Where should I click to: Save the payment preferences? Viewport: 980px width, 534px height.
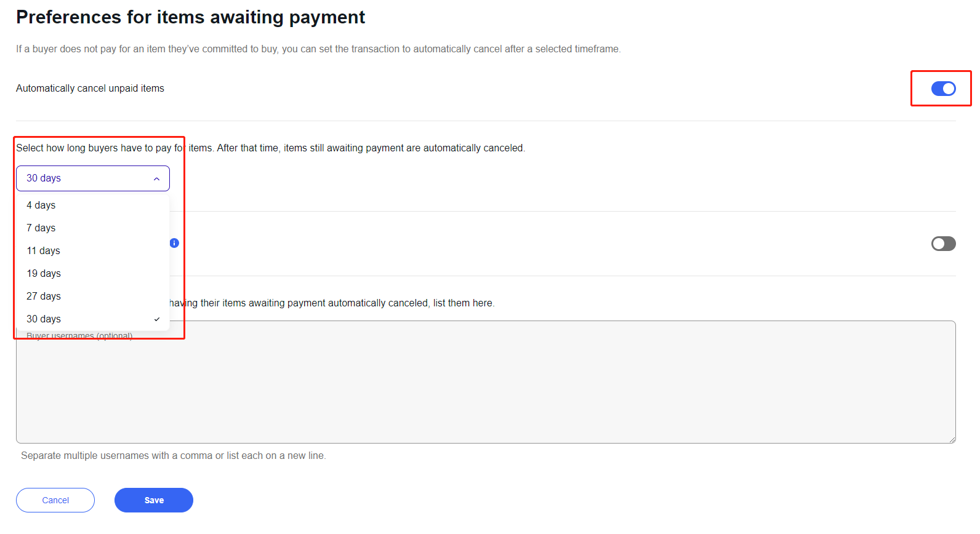point(154,500)
